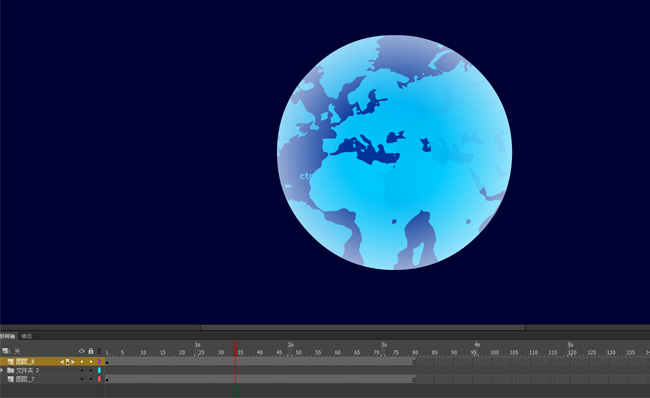
Task: Expand the 文件夹 2 folder
Action: pyautogui.click(x=2, y=370)
